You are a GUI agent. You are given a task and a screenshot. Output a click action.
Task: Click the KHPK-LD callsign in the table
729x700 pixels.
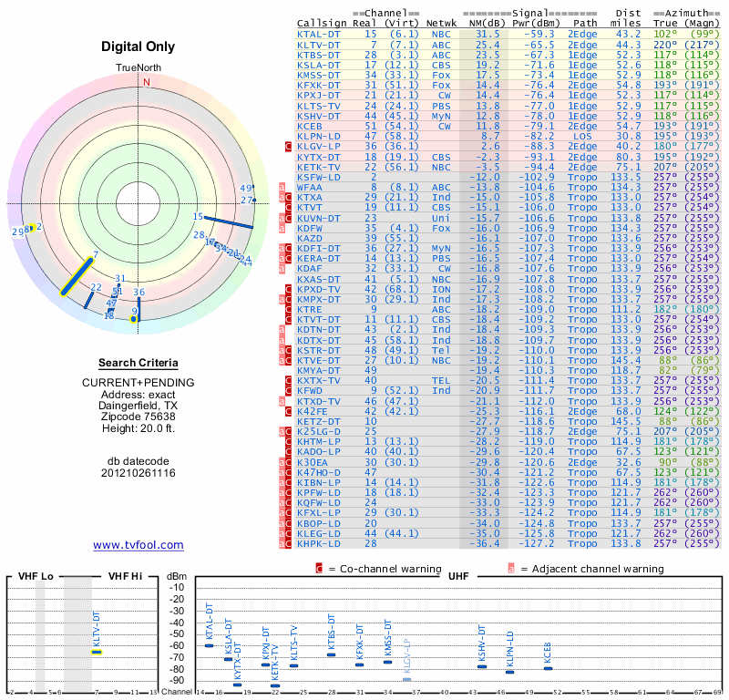(x=318, y=544)
